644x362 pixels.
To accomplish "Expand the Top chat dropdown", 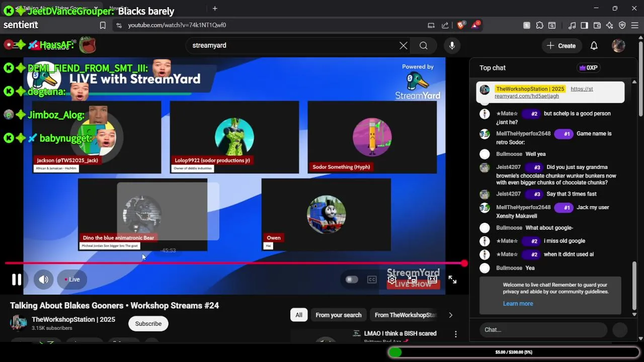I will coord(493,68).
